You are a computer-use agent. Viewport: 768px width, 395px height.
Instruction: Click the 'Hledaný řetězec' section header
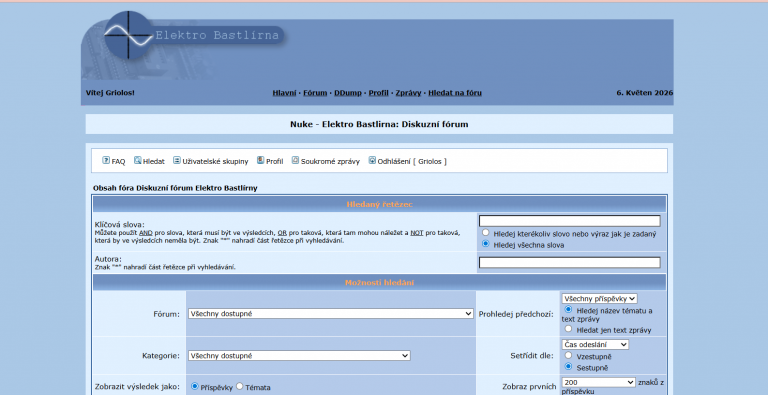pos(380,204)
